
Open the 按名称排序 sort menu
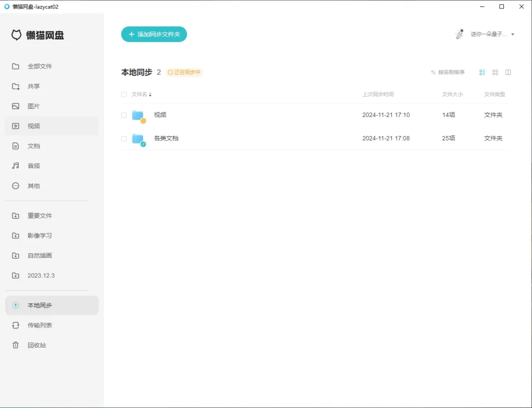click(x=447, y=72)
